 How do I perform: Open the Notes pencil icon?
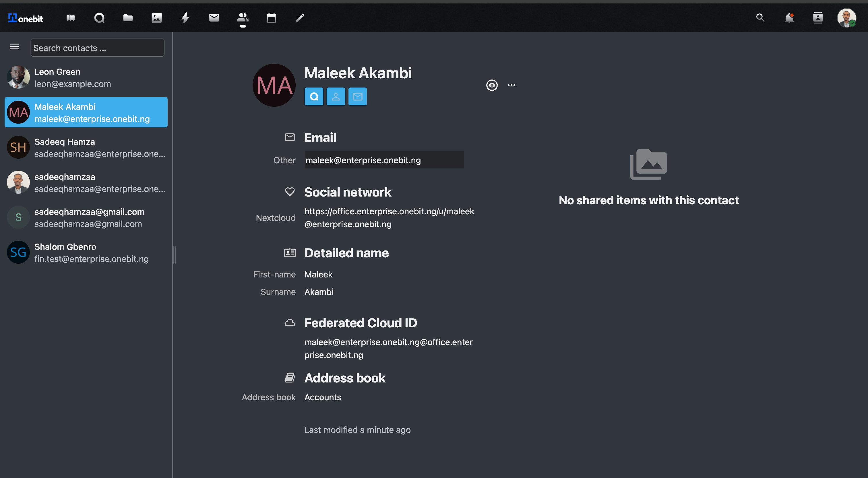tap(300, 18)
